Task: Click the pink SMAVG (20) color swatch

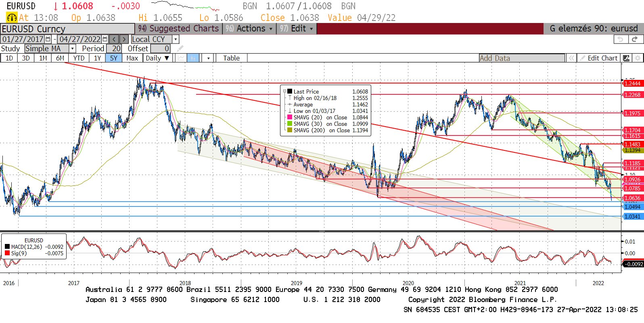Action: point(289,117)
